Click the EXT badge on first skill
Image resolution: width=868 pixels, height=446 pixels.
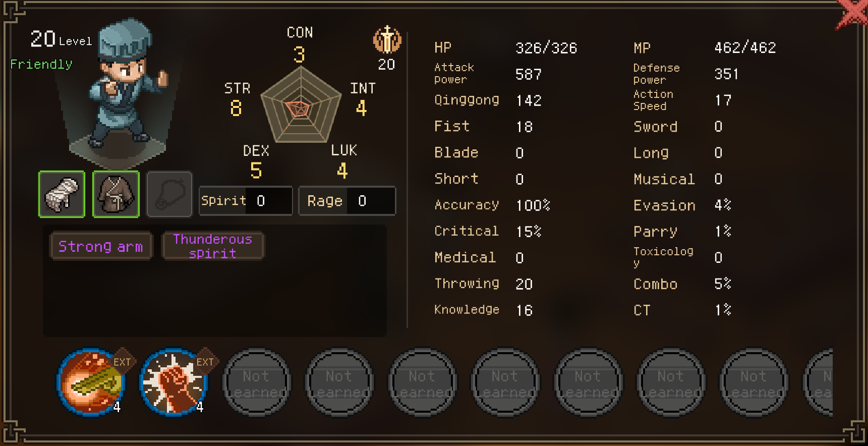pos(122,362)
